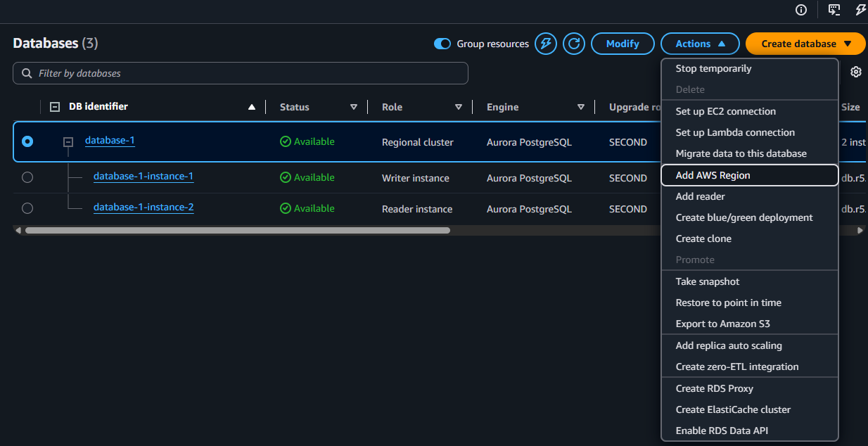Screen dimensions: 868x446
Task: Click the Modify button
Action: [x=623, y=44]
